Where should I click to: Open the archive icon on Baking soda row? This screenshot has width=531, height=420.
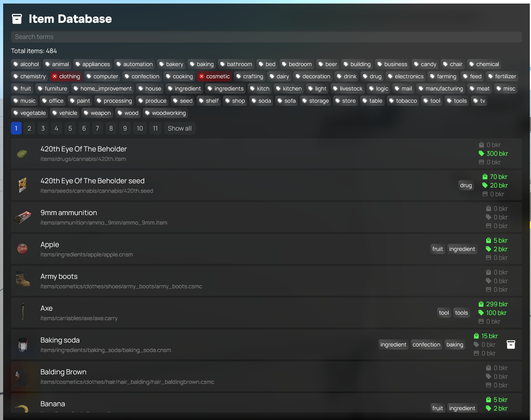tap(511, 344)
